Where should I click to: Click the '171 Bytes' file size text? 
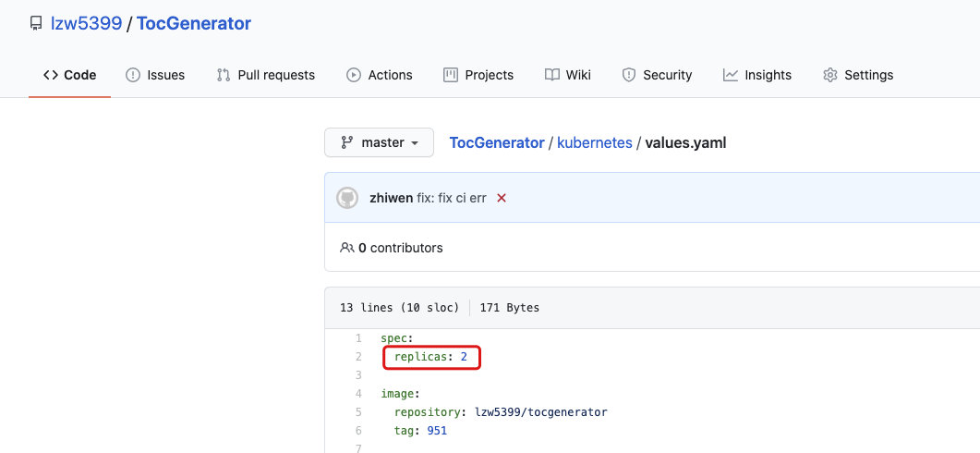[509, 308]
